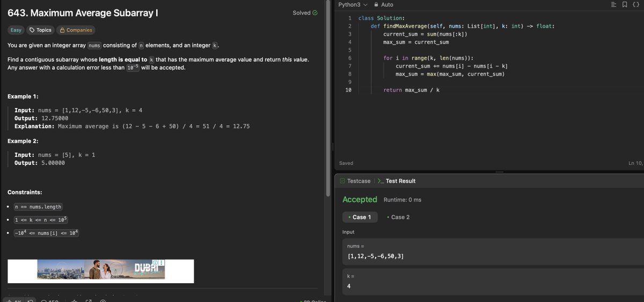This screenshot has height=302, width=644.
Task: Click the 'Output: 5.00000' line
Action: click(40, 163)
